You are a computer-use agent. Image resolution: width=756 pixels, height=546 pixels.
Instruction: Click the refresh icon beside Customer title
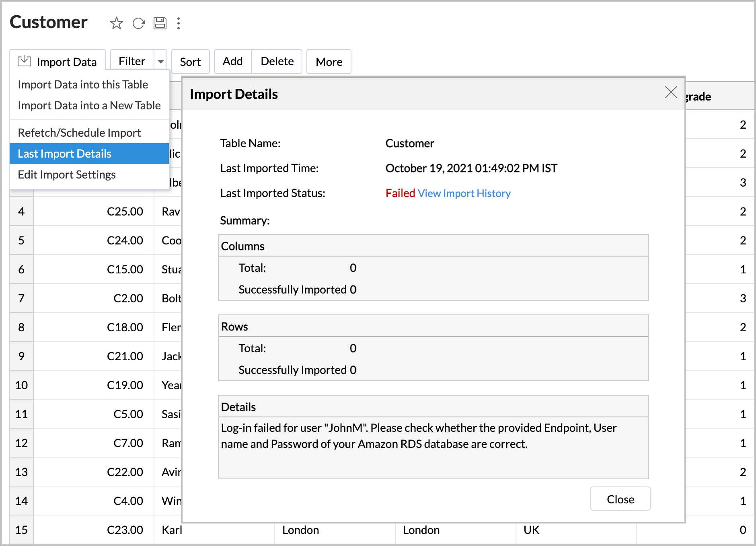(139, 23)
